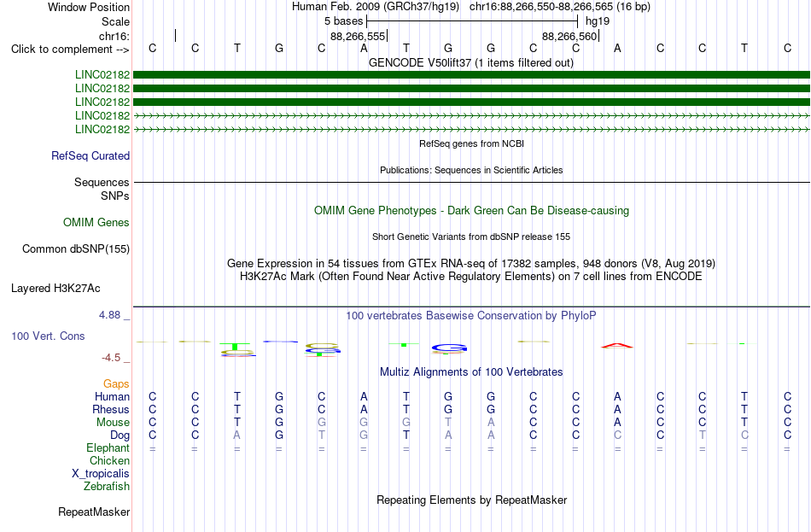Viewport: 811px width, 532px height.
Task: Click the OMIM Genes track label
Action: pos(96,223)
